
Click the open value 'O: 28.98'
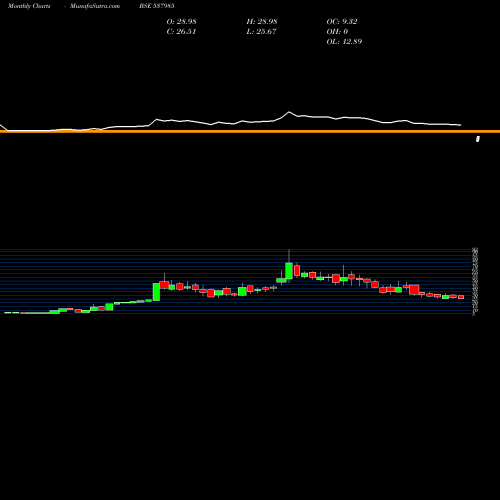182,21
